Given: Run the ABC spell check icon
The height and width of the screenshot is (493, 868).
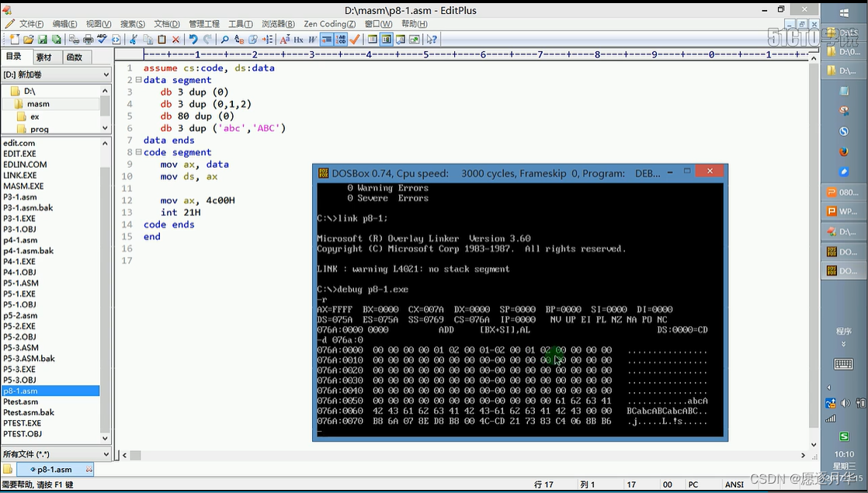Looking at the screenshot, I should (102, 40).
